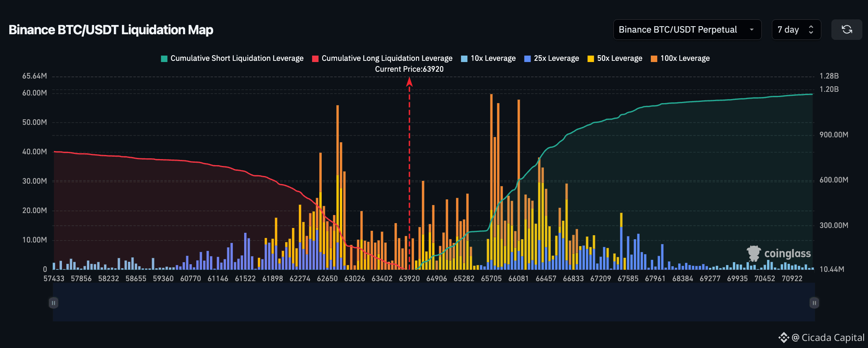868x348 pixels.
Task: Click the data zoom range bar
Action: [434, 302]
